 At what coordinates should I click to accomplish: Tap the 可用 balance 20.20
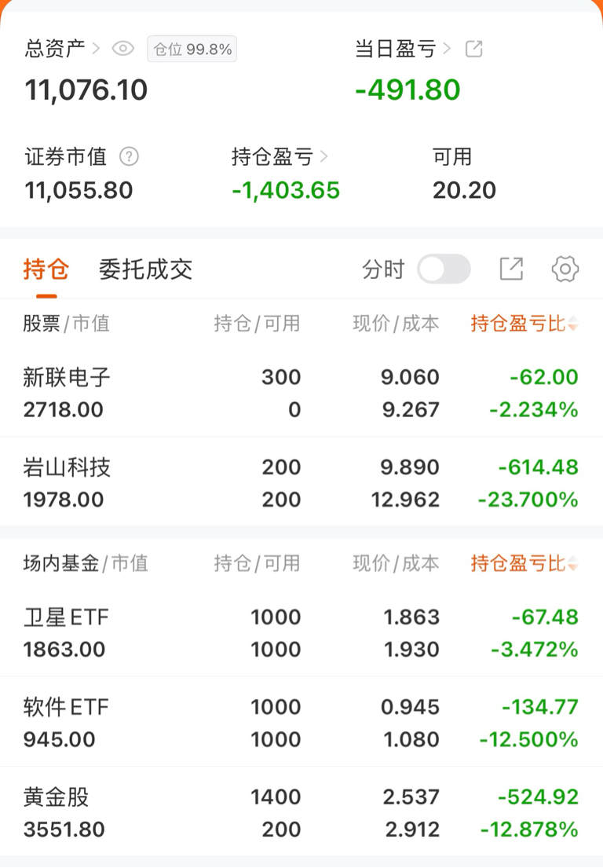coord(464,190)
